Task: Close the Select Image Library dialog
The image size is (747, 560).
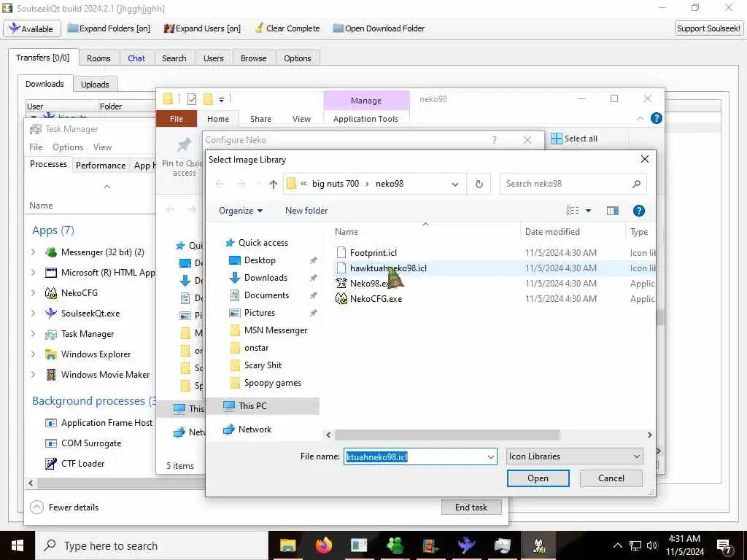Action: [x=645, y=159]
